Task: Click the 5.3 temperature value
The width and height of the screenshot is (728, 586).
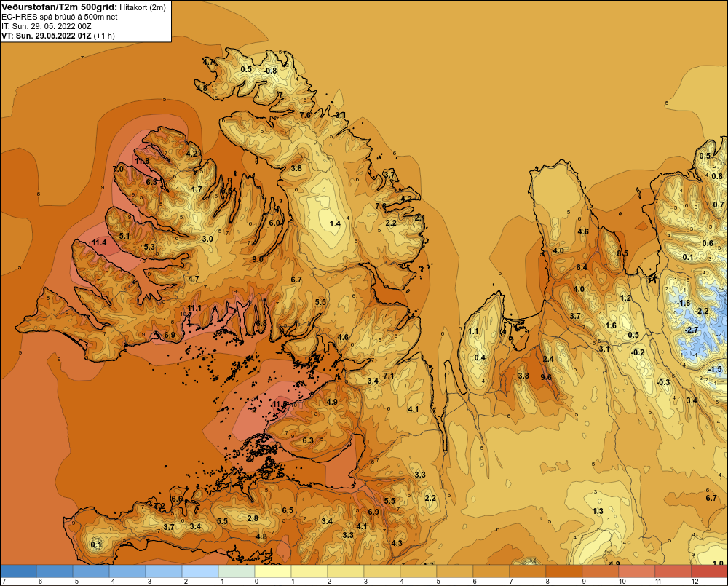Action: (x=149, y=247)
